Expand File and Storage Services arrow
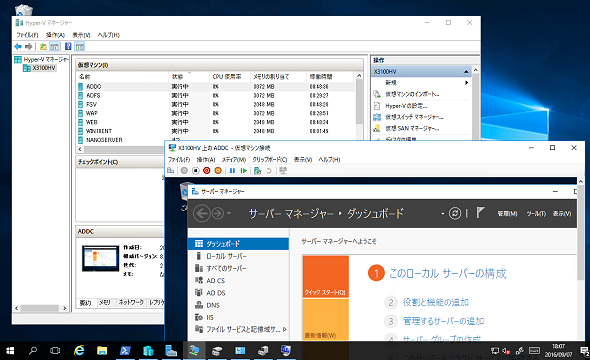Image resolution: width=590 pixels, height=360 pixels. 284,330
